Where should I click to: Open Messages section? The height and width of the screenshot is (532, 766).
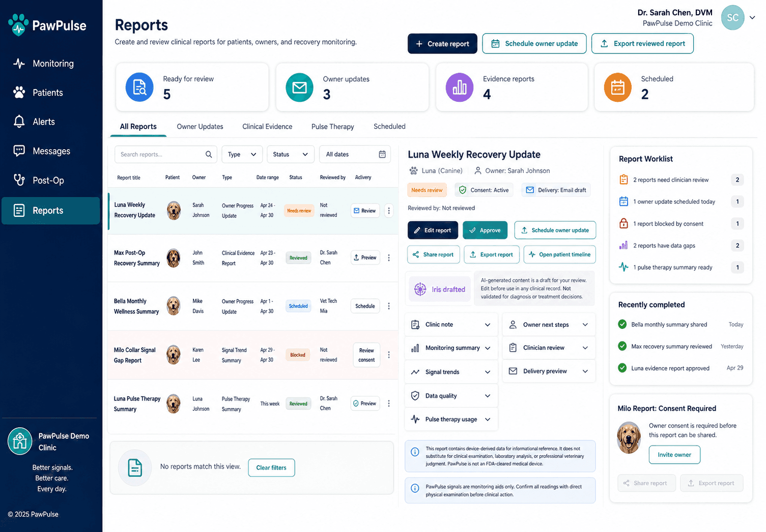pos(51,151)
